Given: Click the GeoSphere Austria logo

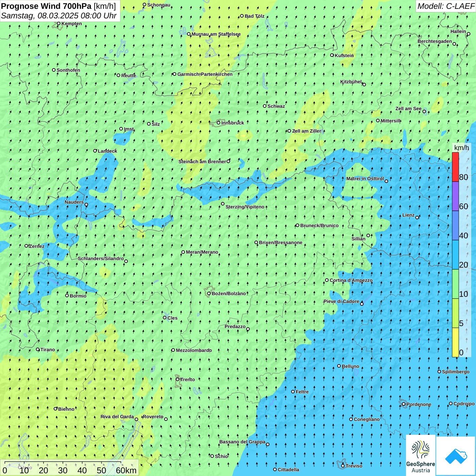Looking at the screenshot, I should tap(421, 456).
